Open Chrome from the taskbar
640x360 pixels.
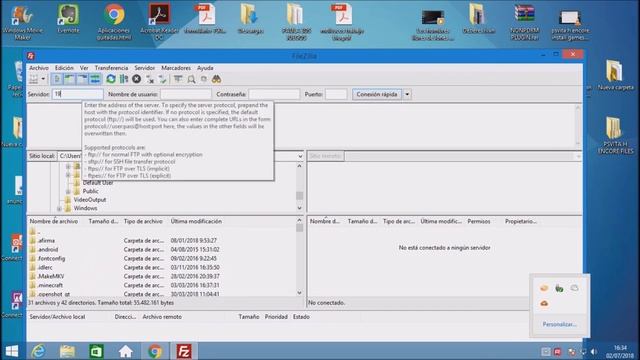point(155,351)
